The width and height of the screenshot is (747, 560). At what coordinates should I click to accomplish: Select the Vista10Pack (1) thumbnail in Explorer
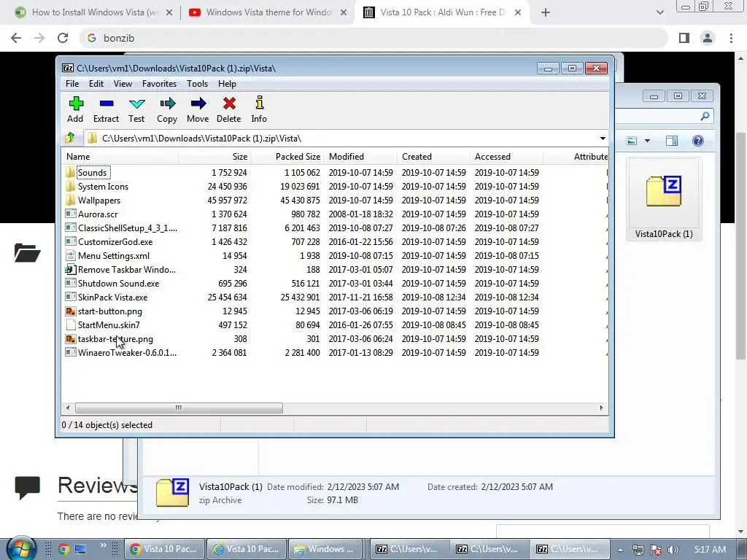(x=664, y=200)
